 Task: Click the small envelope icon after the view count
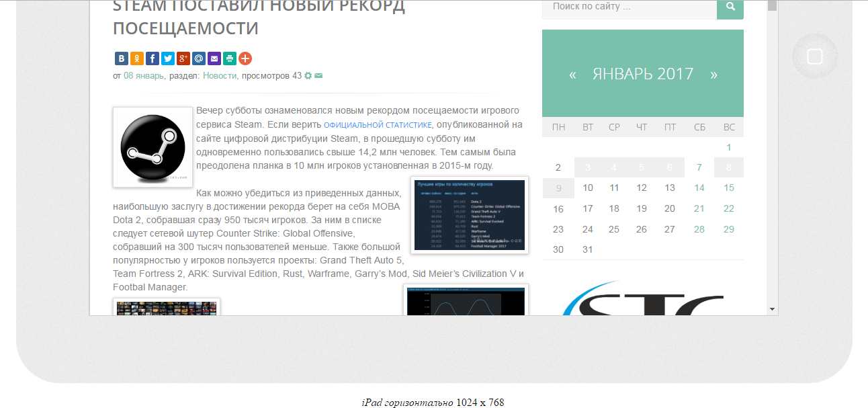pyautogui.click(x=318, y=76)
